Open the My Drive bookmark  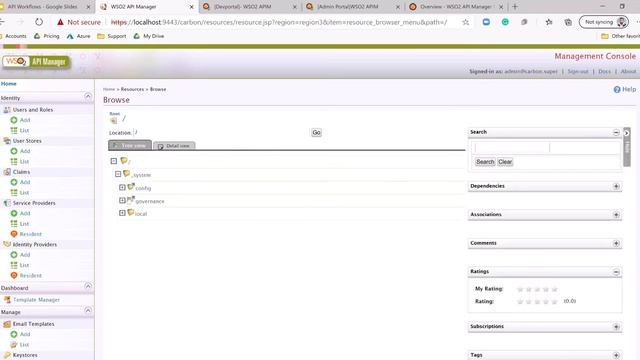click(149, 36)
